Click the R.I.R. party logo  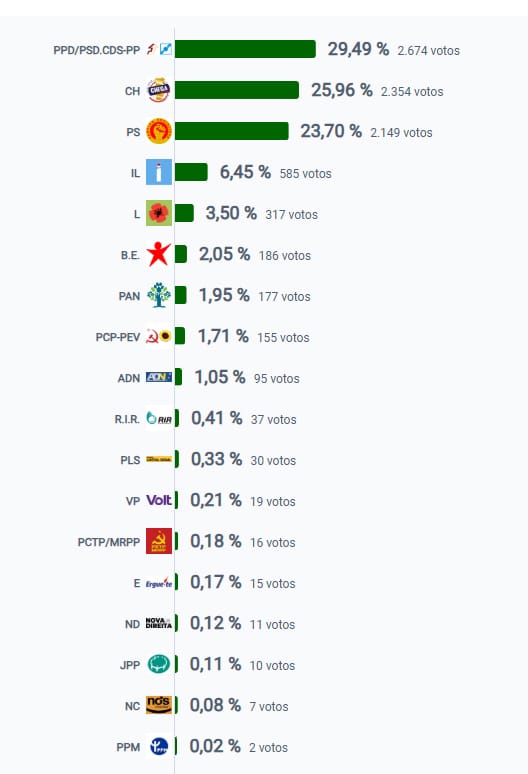(x=159, y=419)
